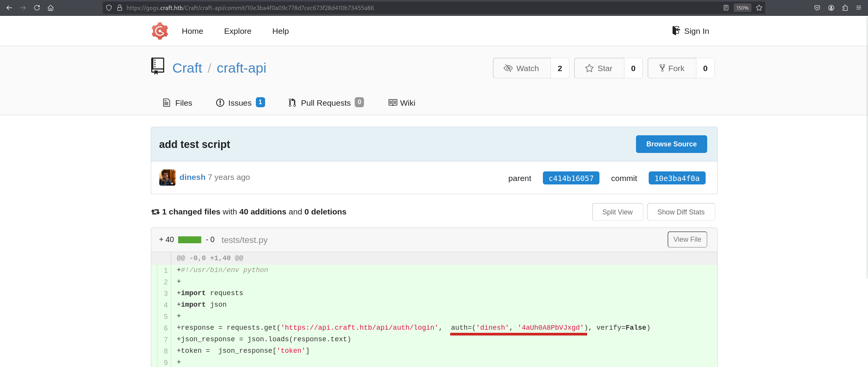Click the Gogs logo icon
Viewport: 868px width, 367px height.
click(160, 31)
